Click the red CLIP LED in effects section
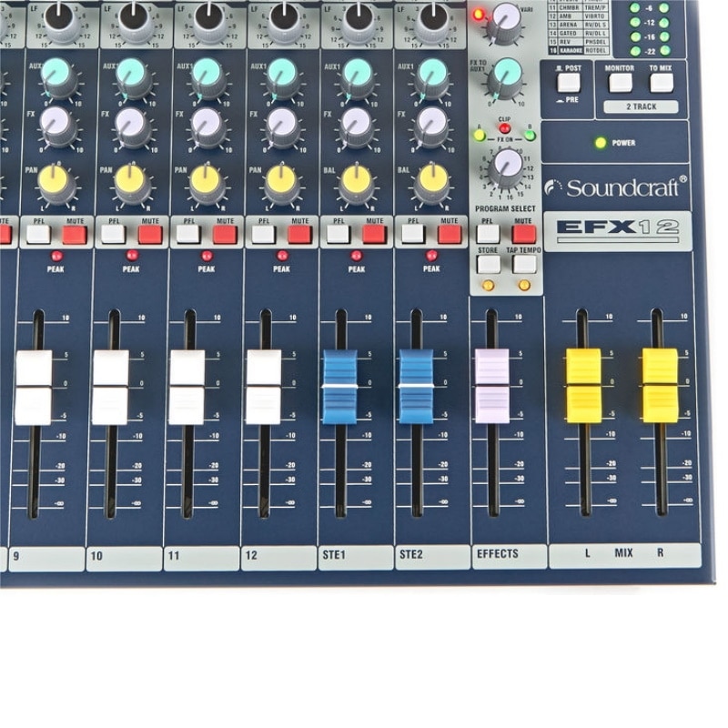Image resolution: width=728 pixels, height=728 pixels. 504,129
